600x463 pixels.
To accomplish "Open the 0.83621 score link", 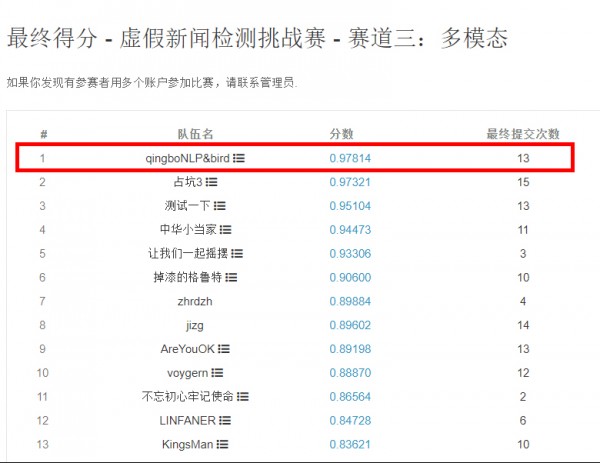I will click(350, 444).
